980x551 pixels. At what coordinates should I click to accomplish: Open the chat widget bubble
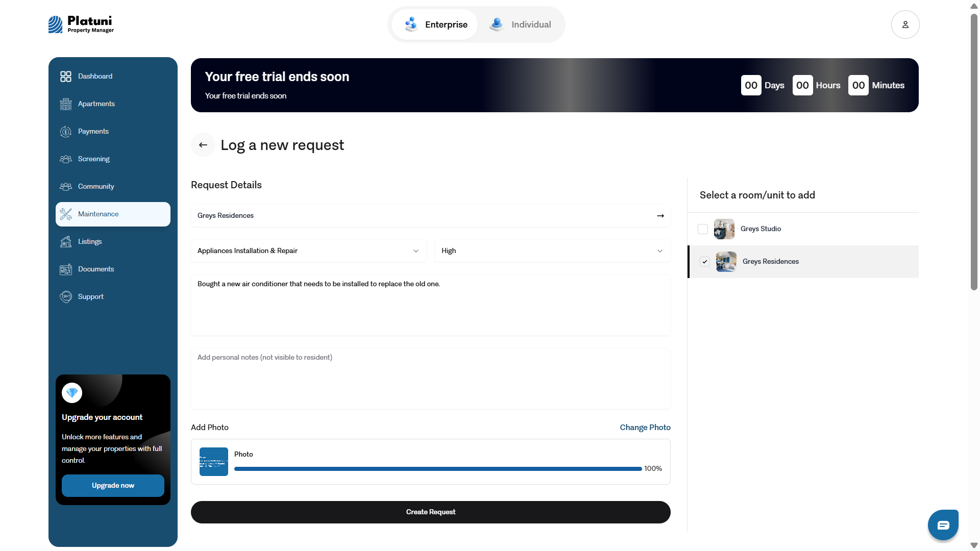point(943,525)
